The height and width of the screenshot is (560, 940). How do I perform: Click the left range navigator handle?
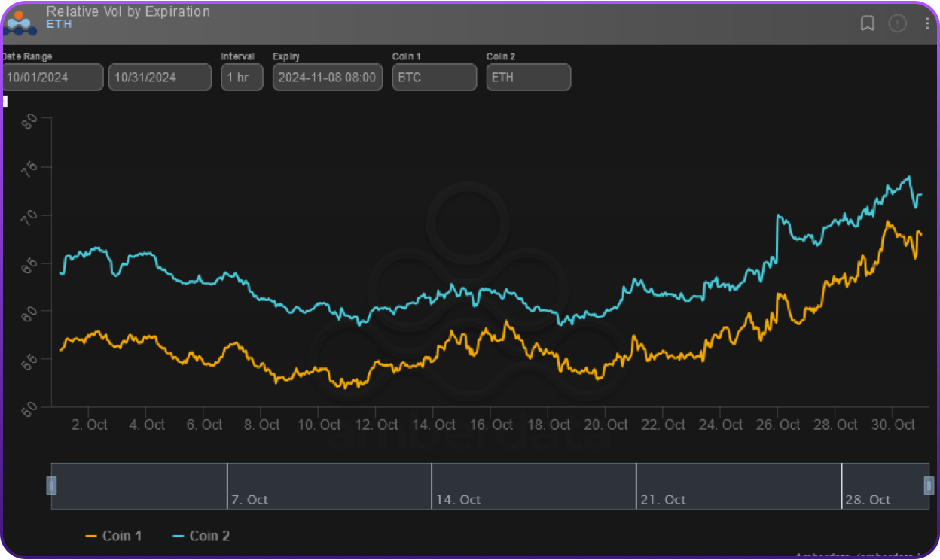(52, 486)
